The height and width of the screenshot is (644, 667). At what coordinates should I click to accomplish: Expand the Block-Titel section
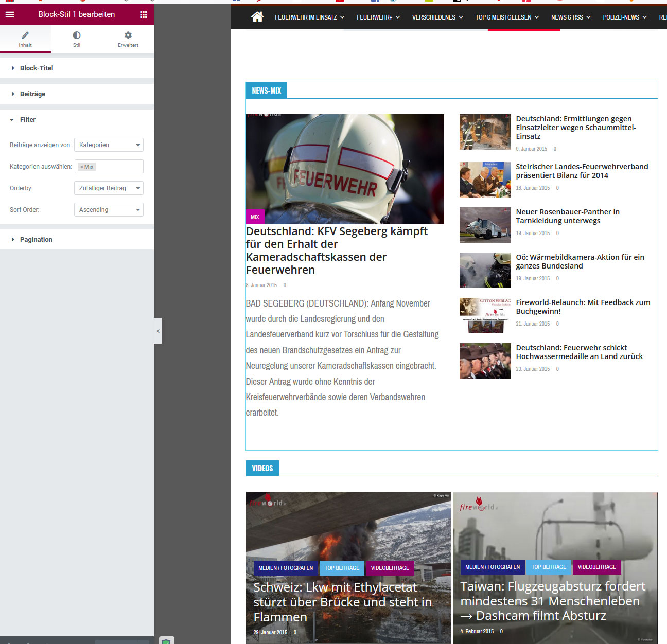coord(36,68)
